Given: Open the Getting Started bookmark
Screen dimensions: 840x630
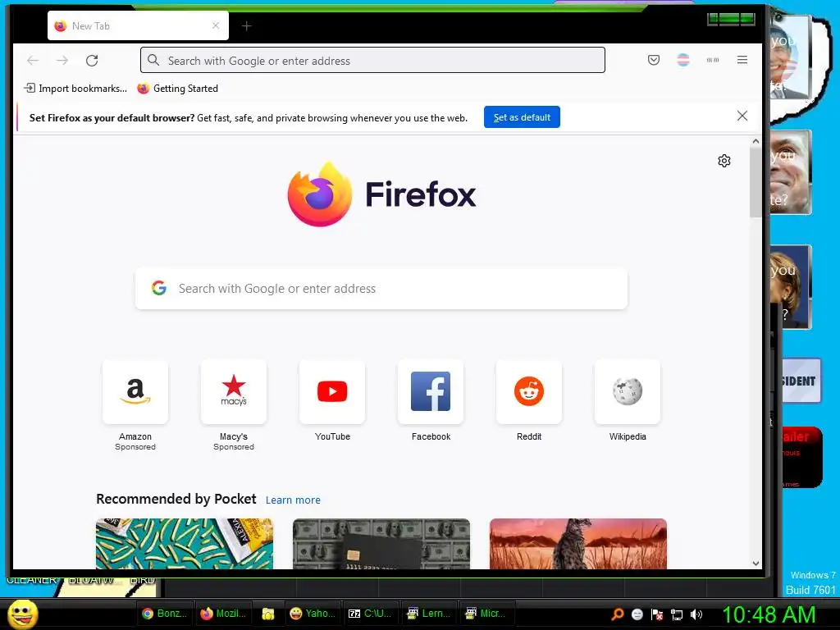Looking at the screenshot, I should point(178,89).
